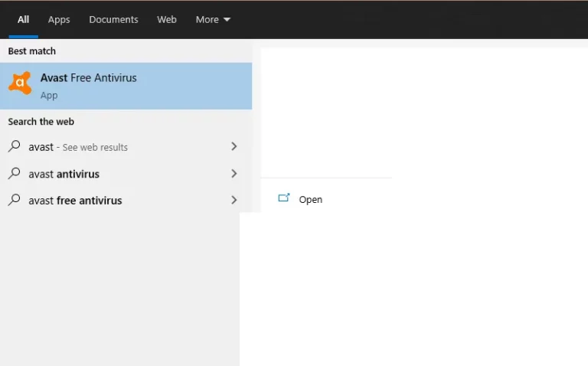Switch to the Apps tab
Image resolution: width=588 pixels, height=366 pixels.
[59, 19]
